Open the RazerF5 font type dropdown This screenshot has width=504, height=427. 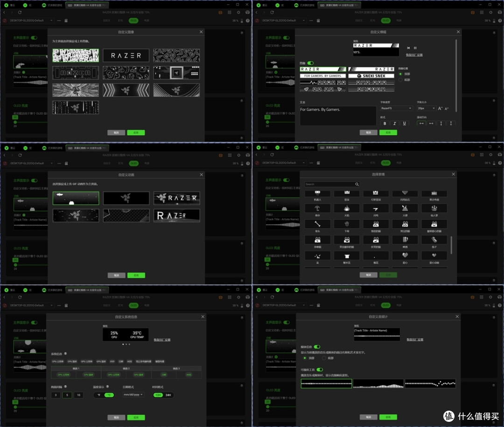coord(396,108)
